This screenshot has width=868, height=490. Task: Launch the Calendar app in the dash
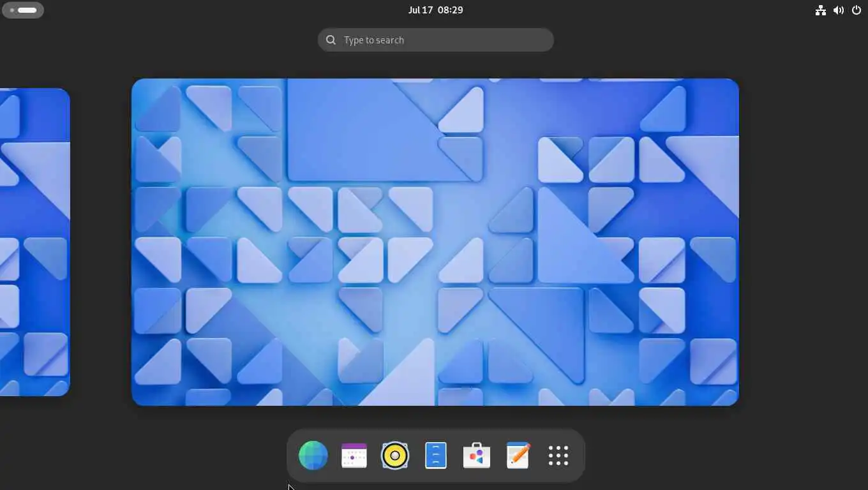pos(354,456)
